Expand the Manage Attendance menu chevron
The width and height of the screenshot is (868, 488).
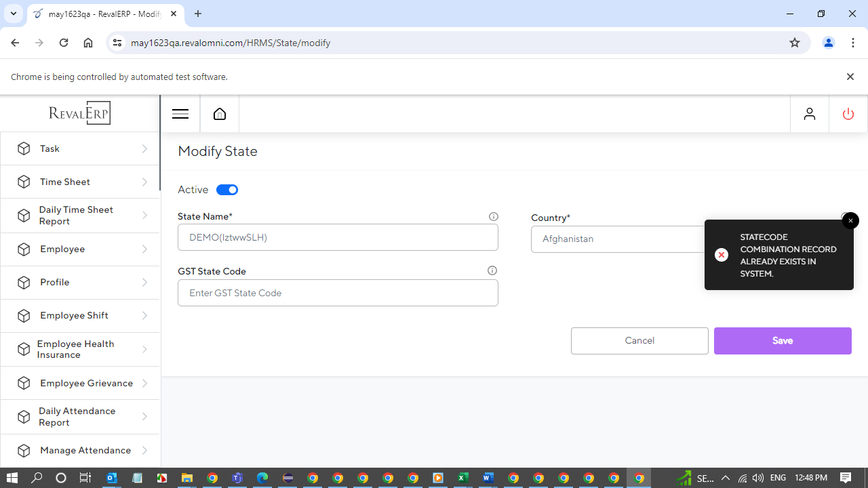pos(144,450)
